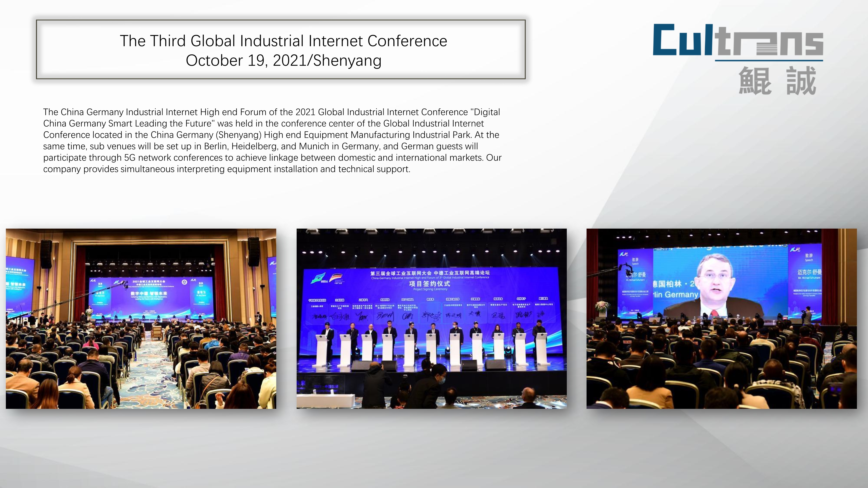Viewport: 868px width, 488px height.
Task: Click the Chinese characters below Cultrans logo
Action: (777, 81)
